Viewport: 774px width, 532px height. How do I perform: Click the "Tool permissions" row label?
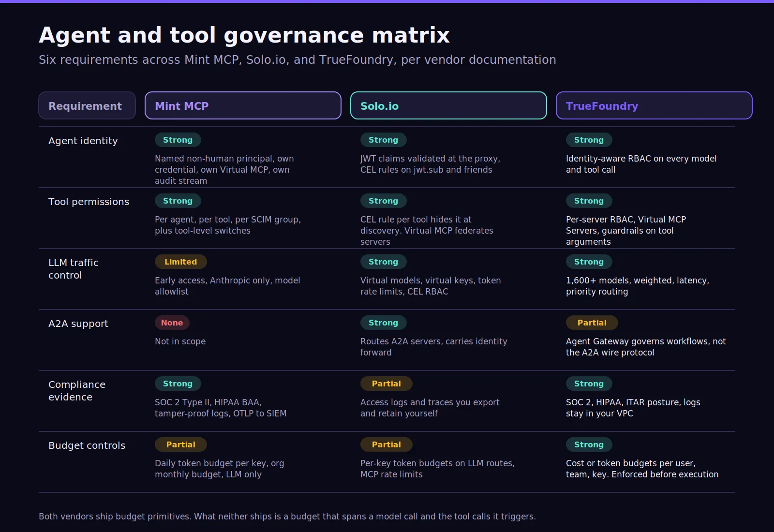coord(89,202)
